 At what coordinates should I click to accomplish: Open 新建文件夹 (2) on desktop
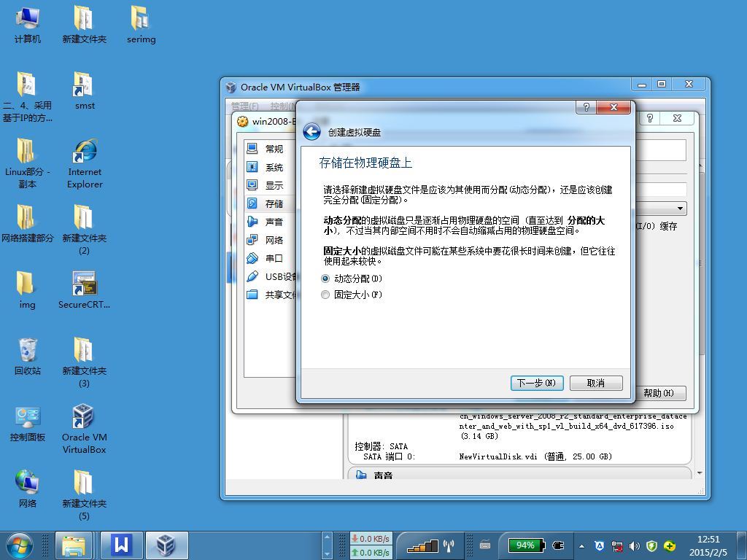[x=85, y=230]
